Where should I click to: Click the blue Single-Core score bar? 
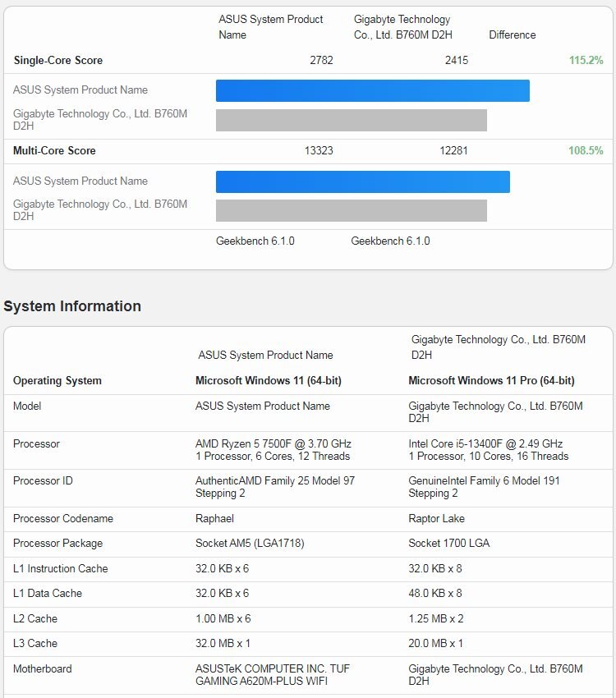(373, 91)
